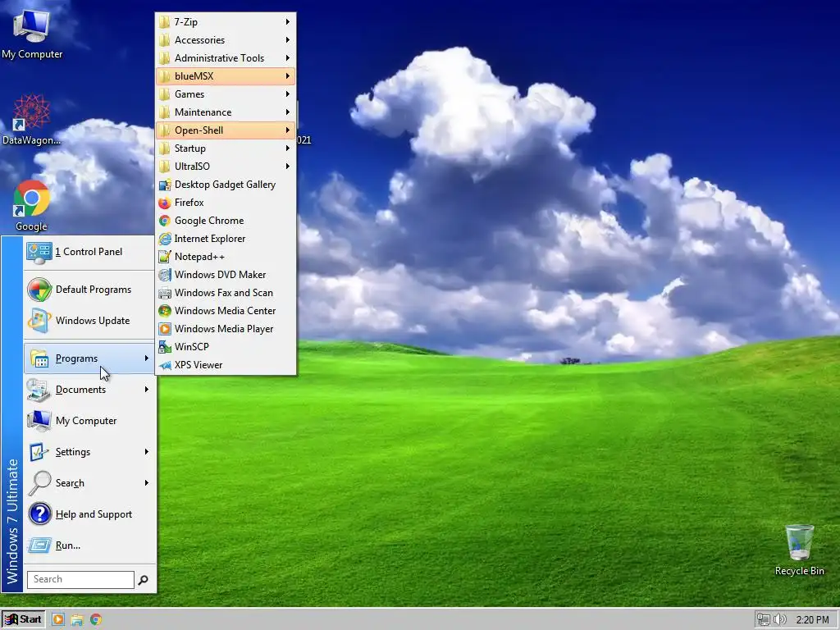Open 1 Control Panel entry
840x630 pixels.
point(89,252)
